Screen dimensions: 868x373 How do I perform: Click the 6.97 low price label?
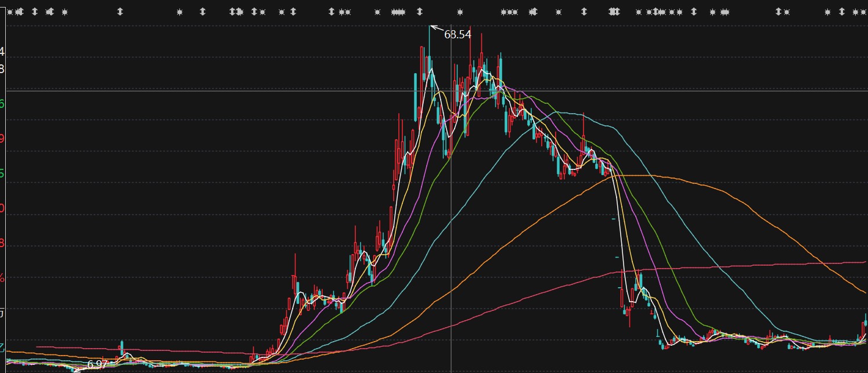click(x=98, y=365)
